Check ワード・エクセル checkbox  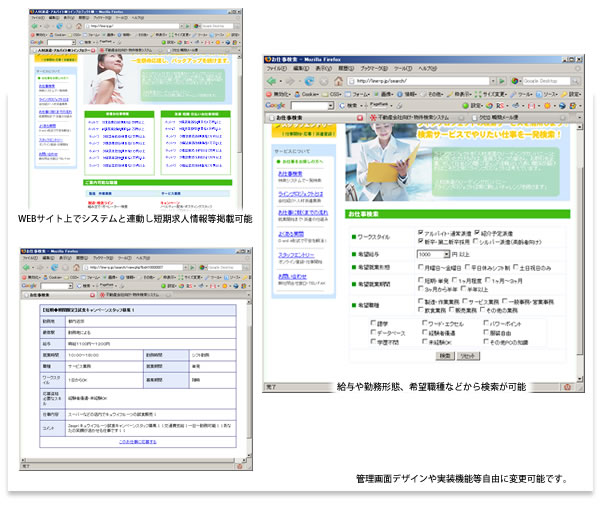pos(424,323)
